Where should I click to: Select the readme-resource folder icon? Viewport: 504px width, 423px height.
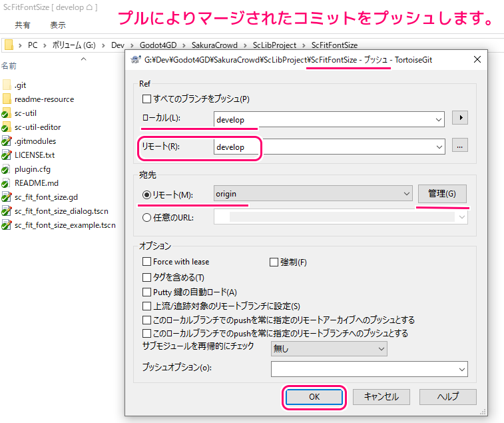[7, 99]
